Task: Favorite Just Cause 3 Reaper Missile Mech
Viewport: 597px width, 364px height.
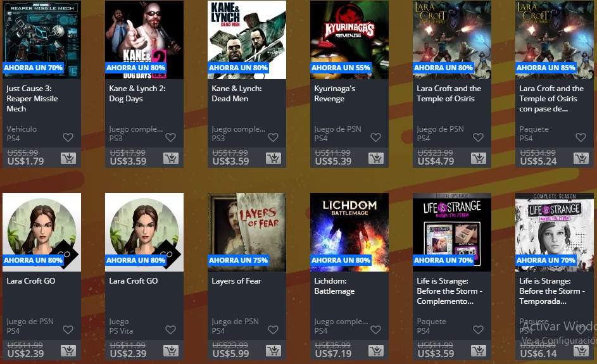Action: [68, 137]
